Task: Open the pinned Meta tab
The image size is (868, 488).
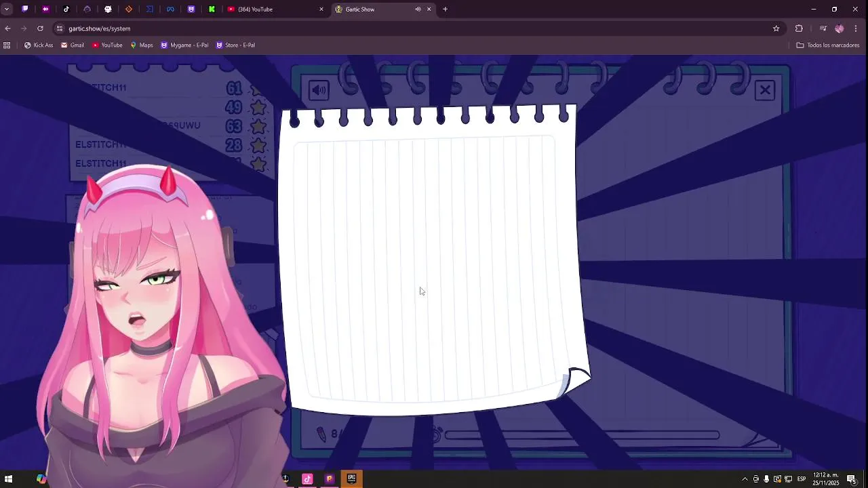Action: pyautogui.click(x=170, y=9)
